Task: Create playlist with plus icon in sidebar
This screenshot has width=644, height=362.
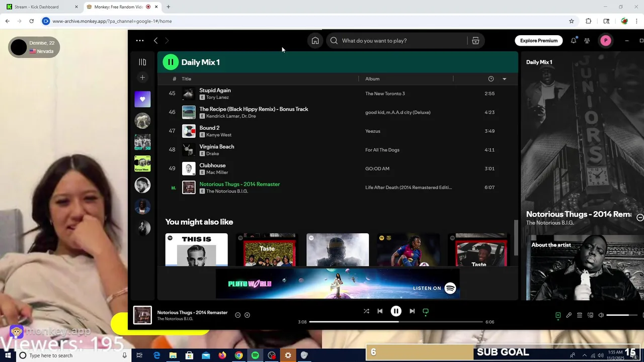Action: (142, 77)
